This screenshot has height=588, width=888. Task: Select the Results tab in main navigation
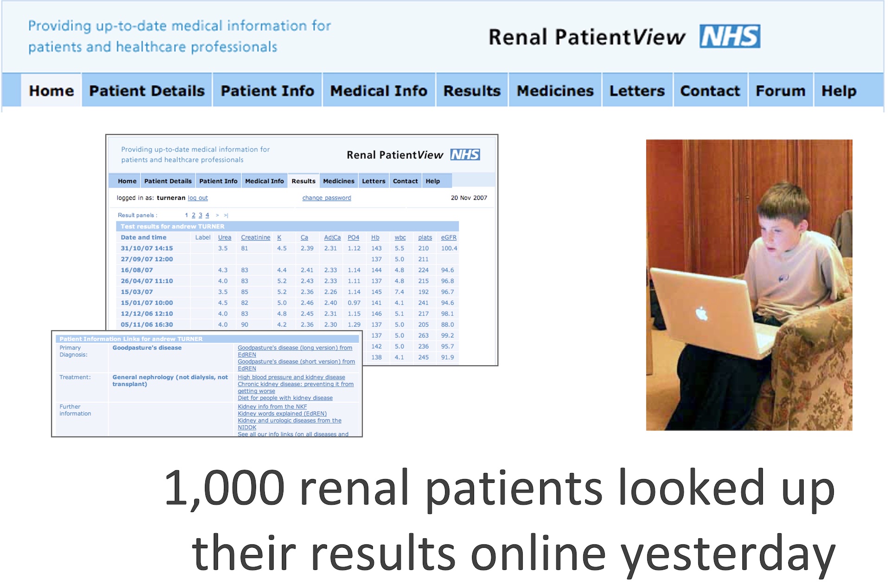pos(472,91)
